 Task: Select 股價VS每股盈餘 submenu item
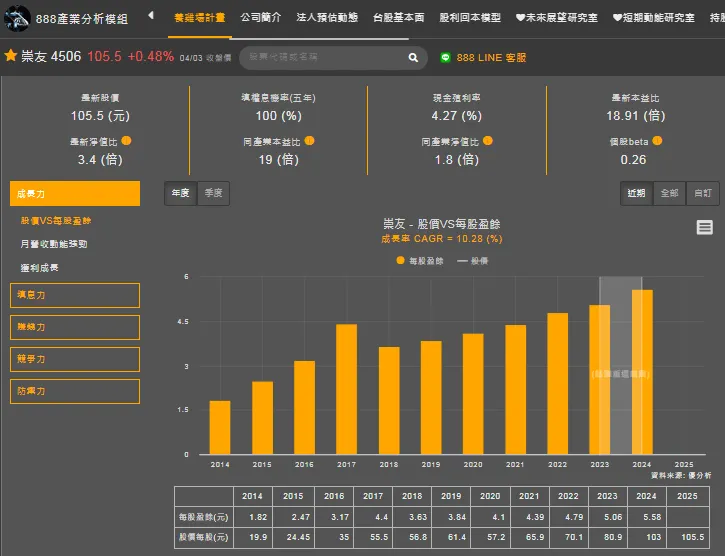point(56,221)
